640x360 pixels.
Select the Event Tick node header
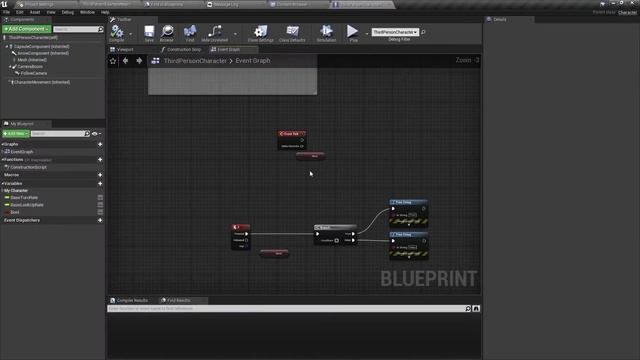(x=292, y=133)
